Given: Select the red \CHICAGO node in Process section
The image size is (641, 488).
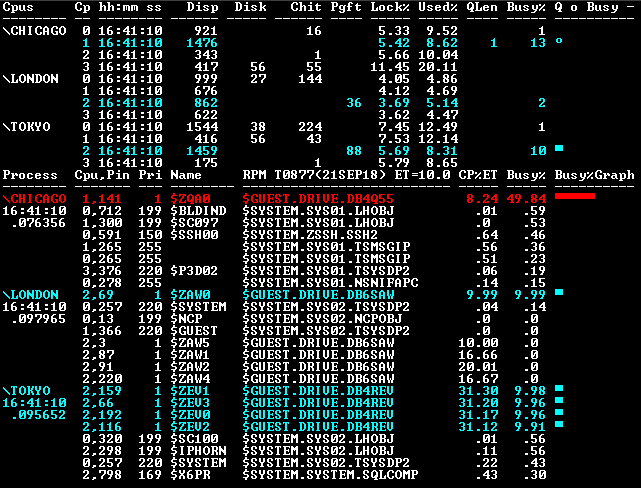Looking at the screenshot, I should (x=34, y=199).
